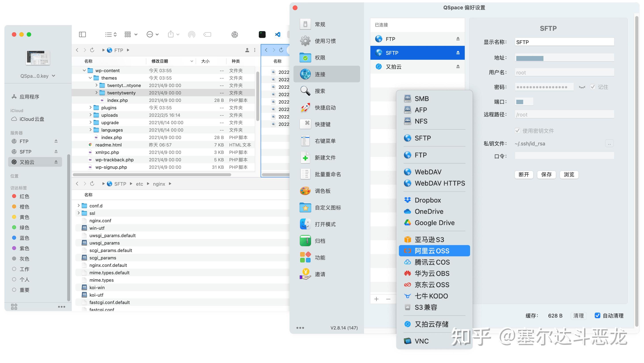Expand the plugins folder
644x363 pixels.
tap(90, 107)
